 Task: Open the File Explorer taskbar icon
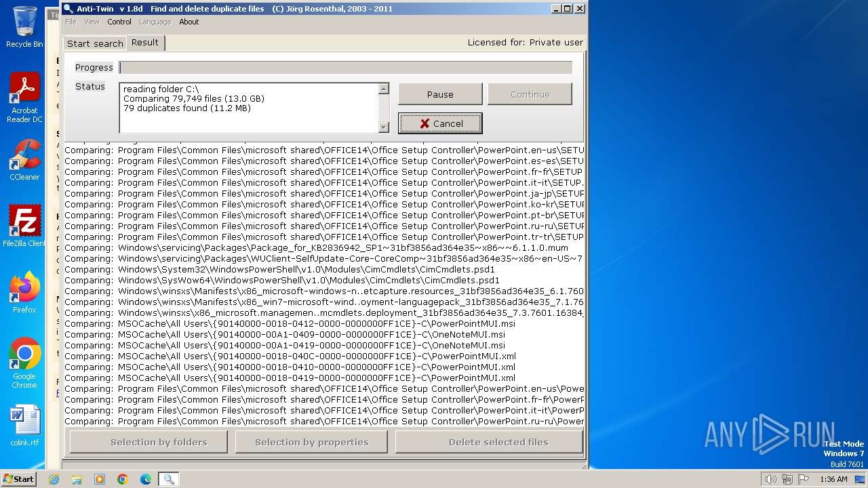point(77,479)
